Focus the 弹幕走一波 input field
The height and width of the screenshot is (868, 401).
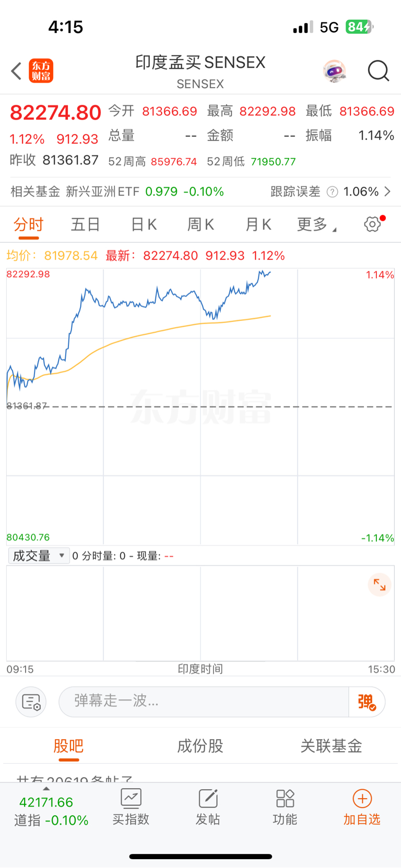tap(204, 702)
